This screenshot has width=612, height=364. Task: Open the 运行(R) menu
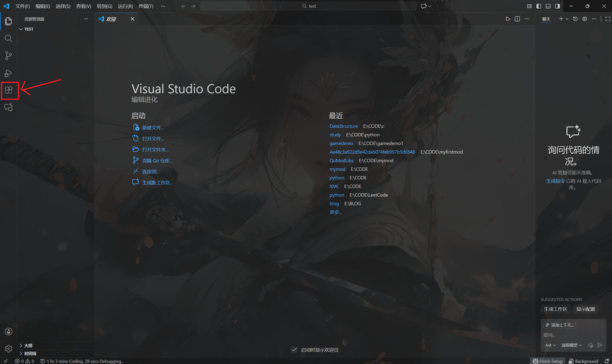(125, 6)
